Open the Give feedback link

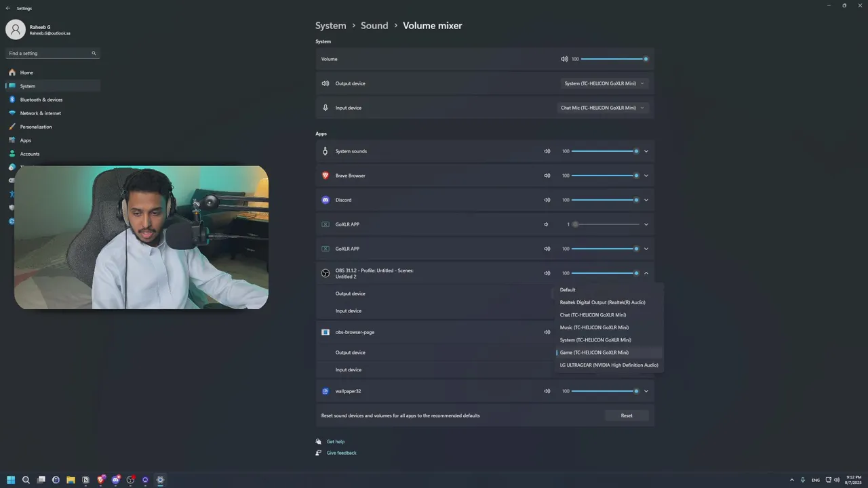[x=341, y=453]
